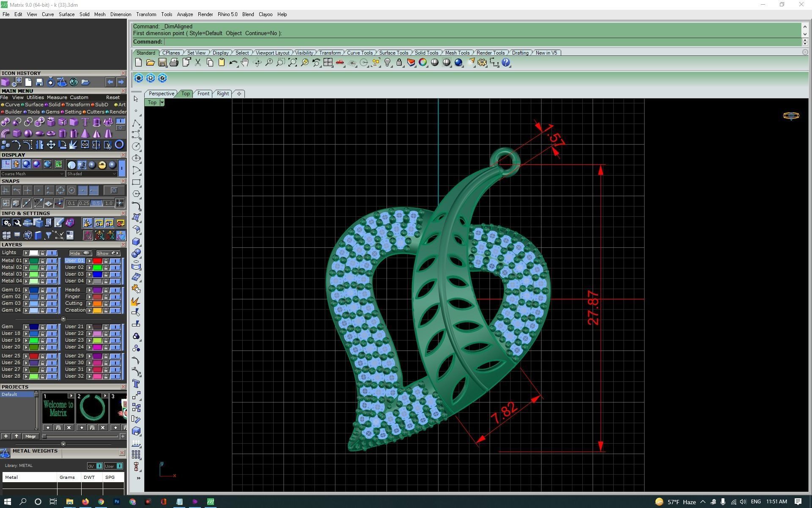Select the Text tool in left toolbar
Image resolution: width=812 pixels, height=508 pixels.
[x=136, y=384]
